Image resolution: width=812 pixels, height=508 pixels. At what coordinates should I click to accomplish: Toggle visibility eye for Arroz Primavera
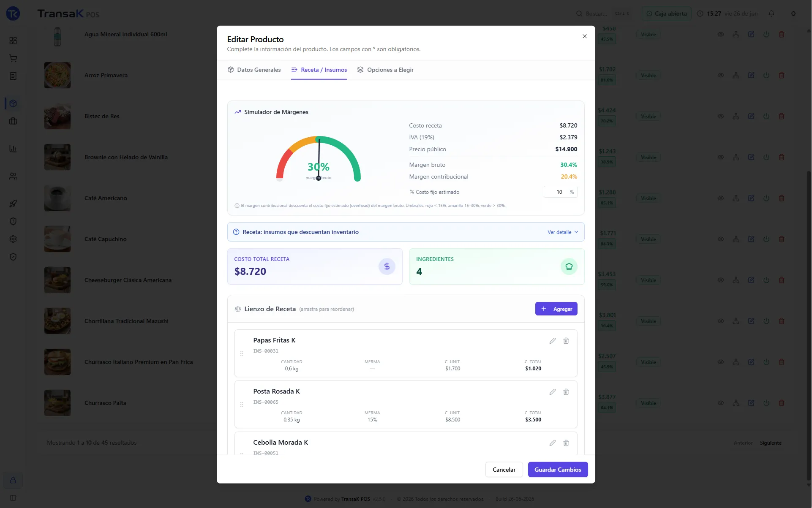(x=720, y=76)
